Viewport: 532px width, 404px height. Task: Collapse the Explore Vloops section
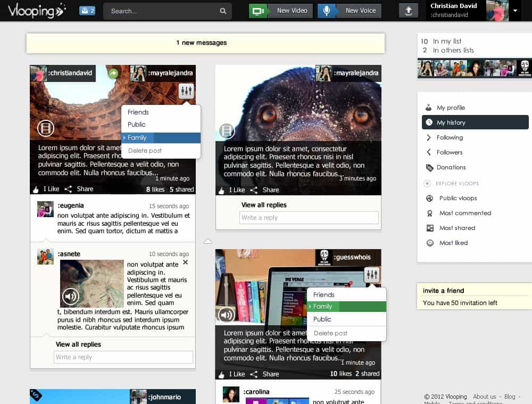[x=427, y=184]
